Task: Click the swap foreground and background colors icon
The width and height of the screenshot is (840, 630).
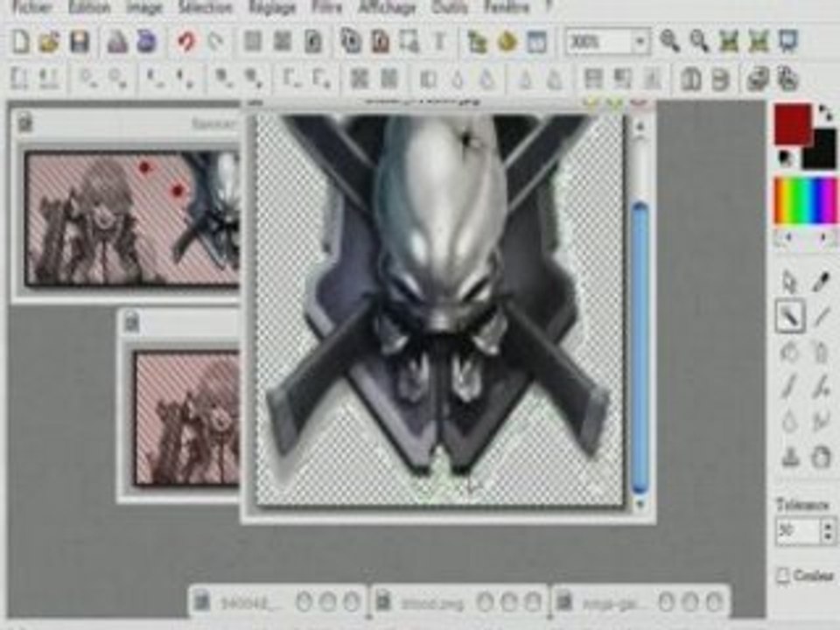Action: (x=825, y=113)
